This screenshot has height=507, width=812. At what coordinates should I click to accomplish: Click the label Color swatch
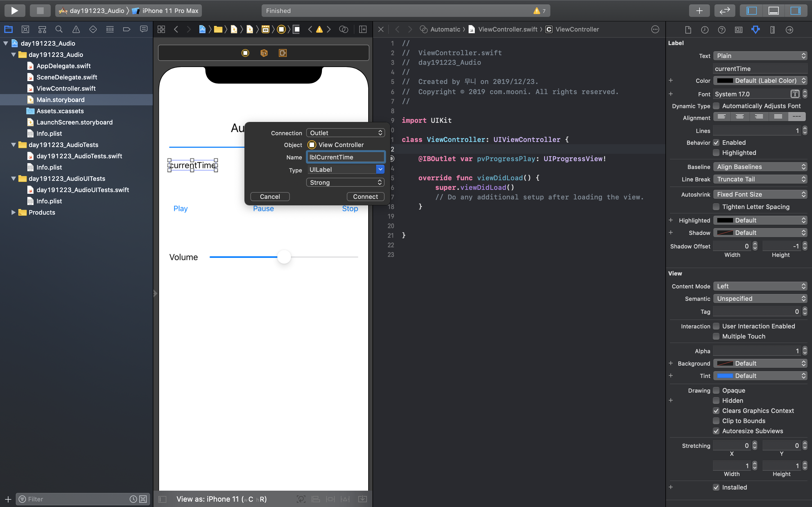725,81
